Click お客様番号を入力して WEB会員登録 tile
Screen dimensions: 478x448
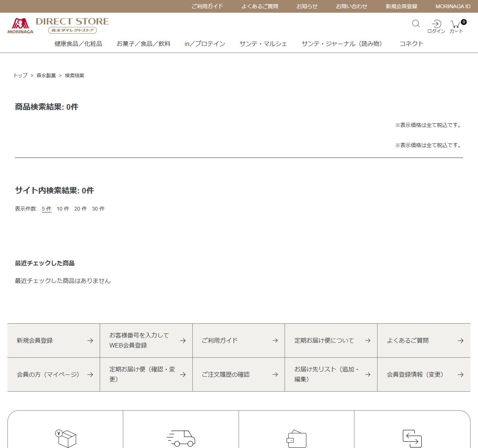[x=146, y=340]
